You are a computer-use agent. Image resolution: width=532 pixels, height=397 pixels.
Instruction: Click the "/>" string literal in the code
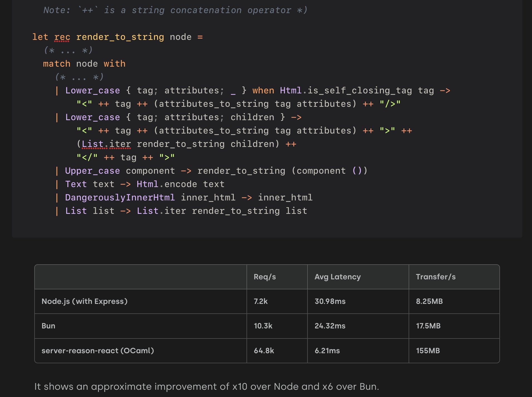click(390, 104)
